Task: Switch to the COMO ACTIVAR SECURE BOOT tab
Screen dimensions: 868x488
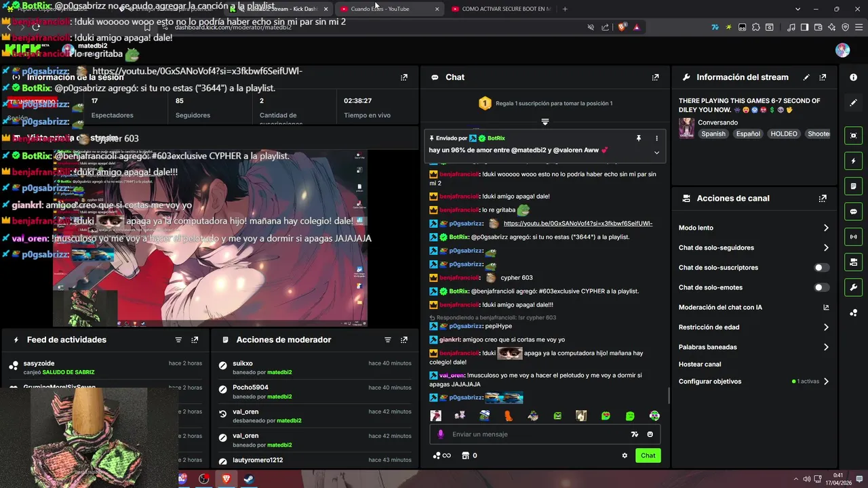Action: pyautogui.click(x=502, y=9)
